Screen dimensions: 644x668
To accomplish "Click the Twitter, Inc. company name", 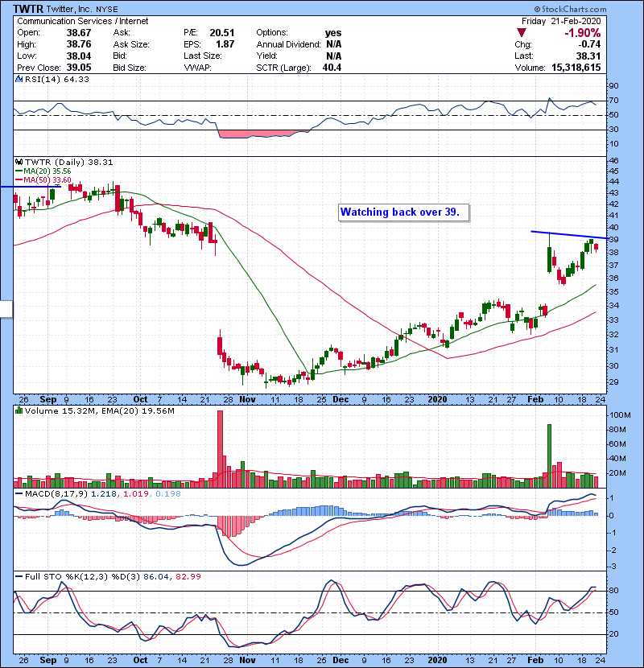I will [68, 9].
